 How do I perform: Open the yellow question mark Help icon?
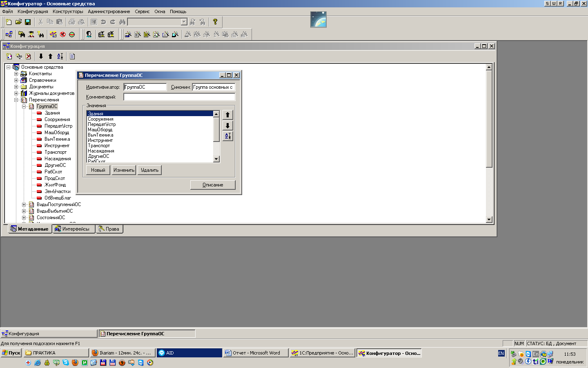pos(215,22)
